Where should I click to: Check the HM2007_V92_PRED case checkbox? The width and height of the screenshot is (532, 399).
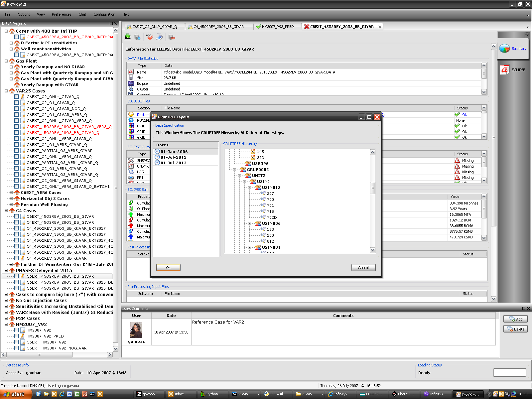point(16,336)
